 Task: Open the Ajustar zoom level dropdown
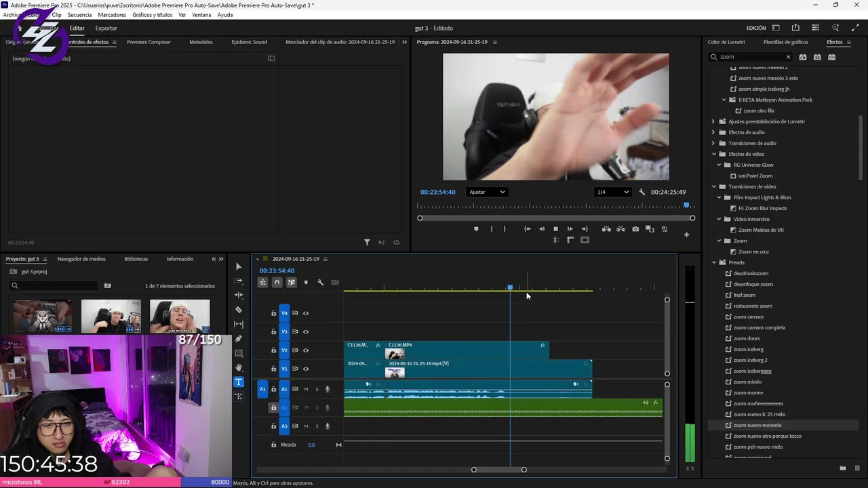click(x=487, y=192)
